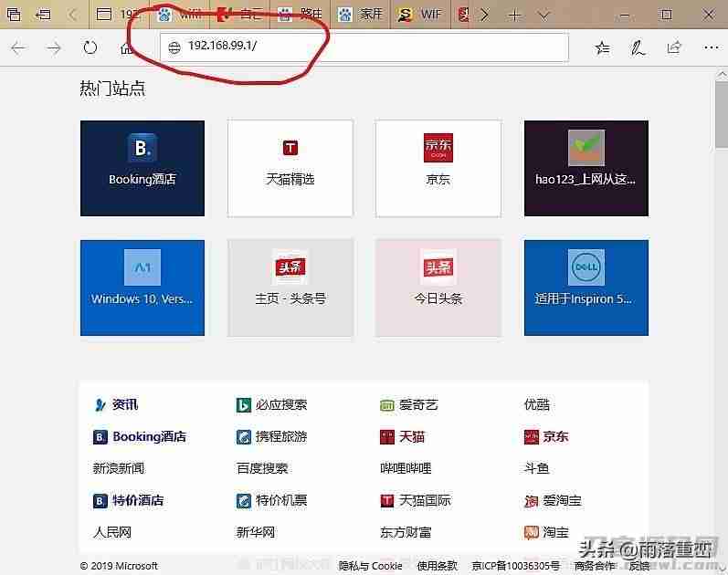The image size is (728, 575).
Task: Click the 天猫 link
Action: coord(412,436)
